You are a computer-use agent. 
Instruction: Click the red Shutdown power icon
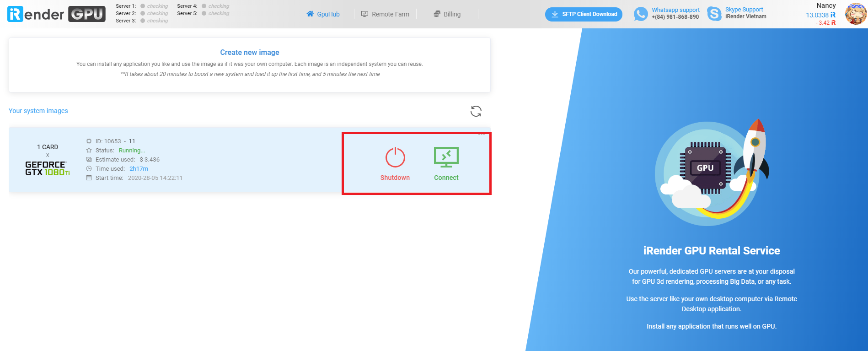[395, 158]
